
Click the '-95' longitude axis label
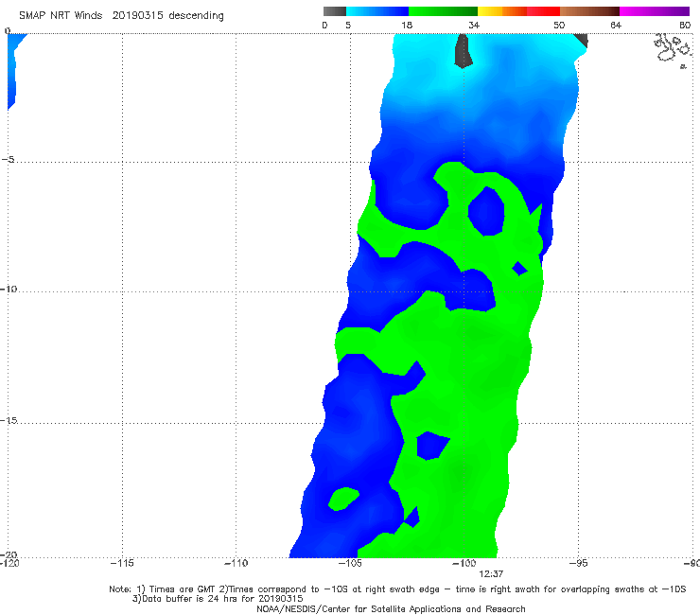pyautogui.click(x=578, y=563)
